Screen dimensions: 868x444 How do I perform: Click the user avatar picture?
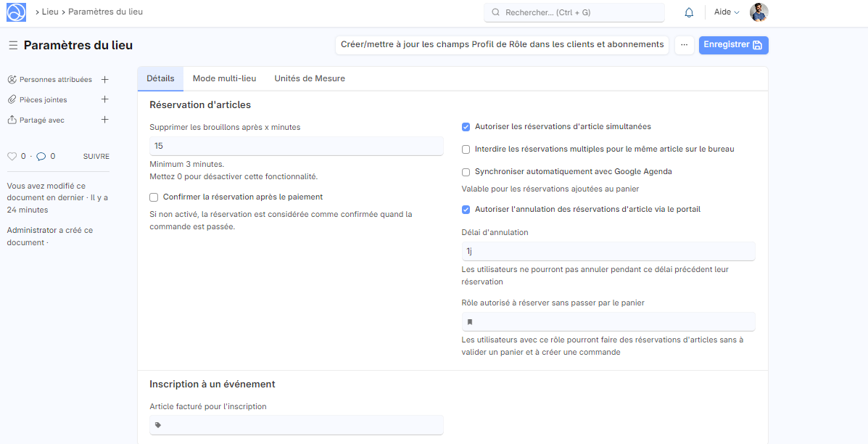[759, 12]
